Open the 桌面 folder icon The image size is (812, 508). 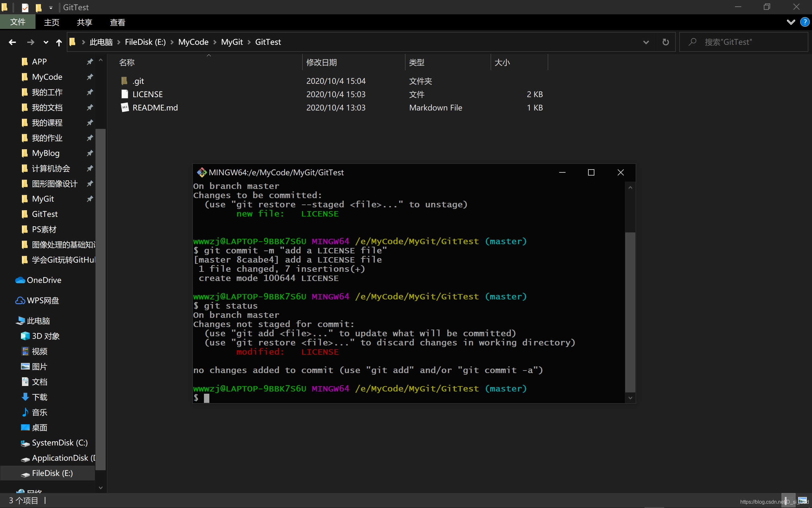(x=25, y=427)
